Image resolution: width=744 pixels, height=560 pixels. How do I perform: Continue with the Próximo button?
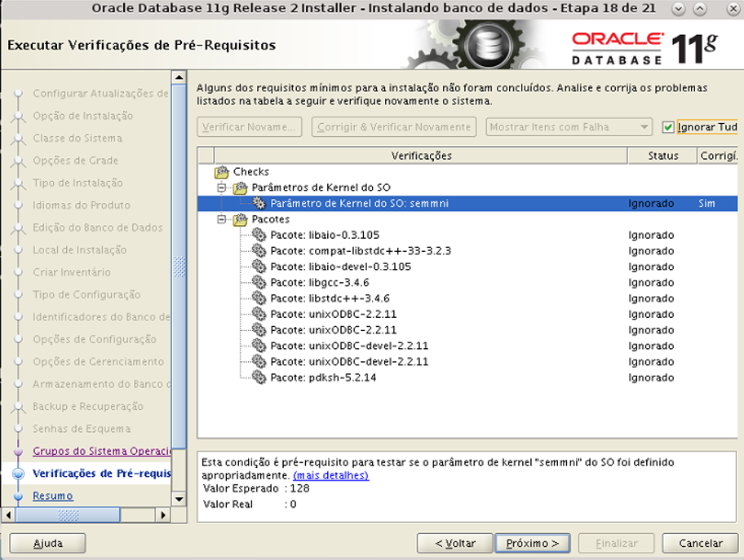(533, 544)
